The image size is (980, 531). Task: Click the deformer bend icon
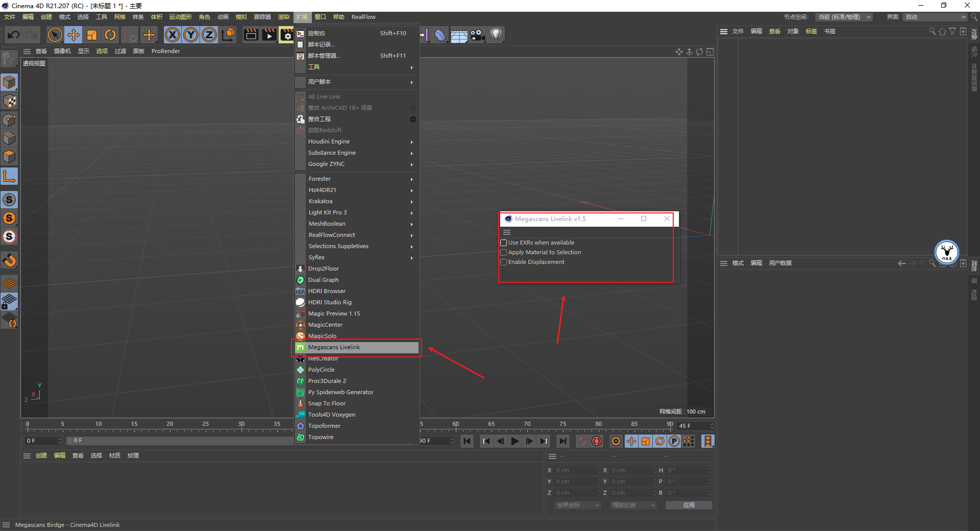(440, 35)
